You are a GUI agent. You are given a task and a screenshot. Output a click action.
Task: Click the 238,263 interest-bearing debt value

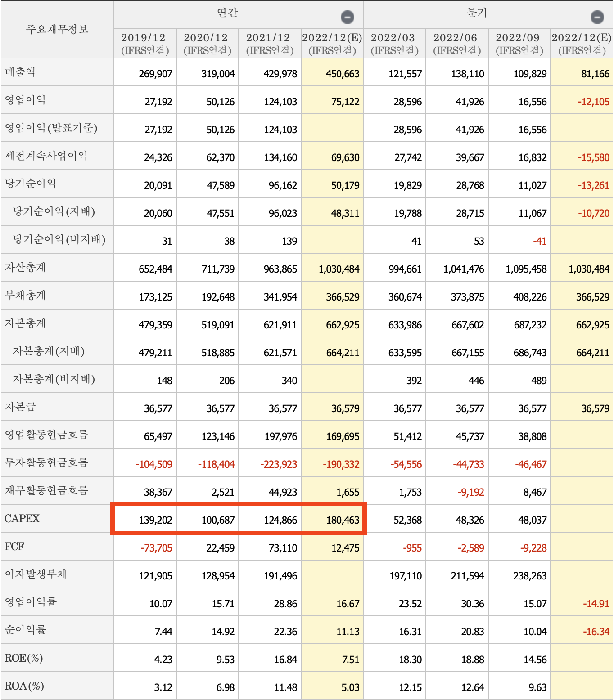(530, 576)
